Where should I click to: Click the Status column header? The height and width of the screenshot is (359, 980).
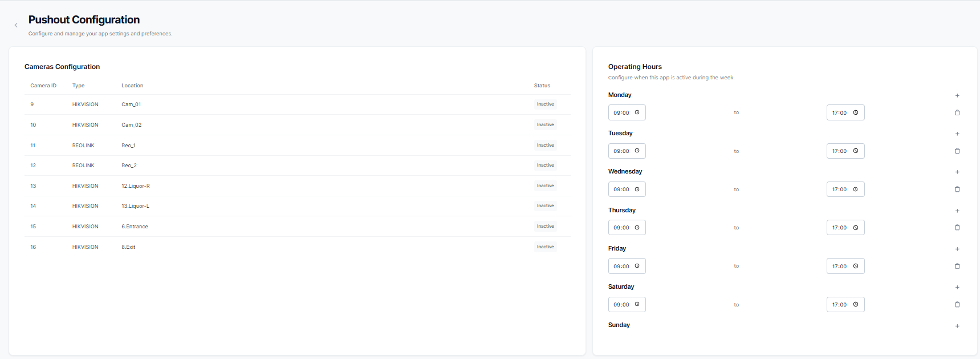pos(542,86)
